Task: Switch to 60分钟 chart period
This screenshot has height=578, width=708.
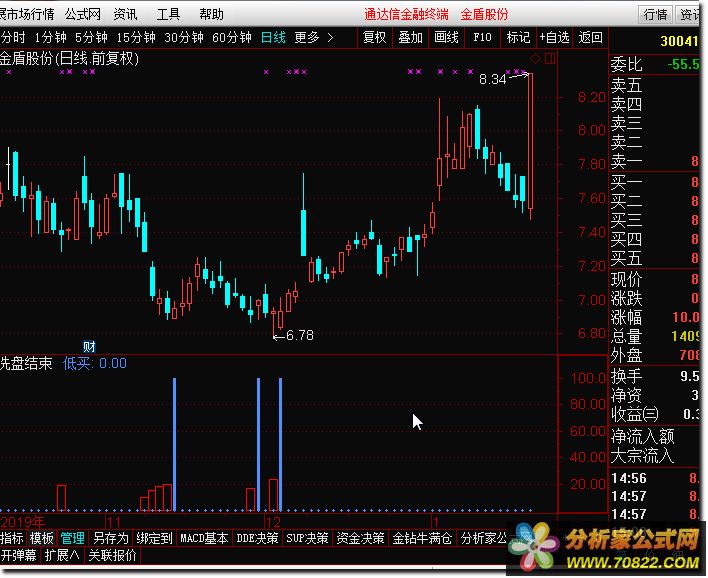Action: tap(232, 37)
